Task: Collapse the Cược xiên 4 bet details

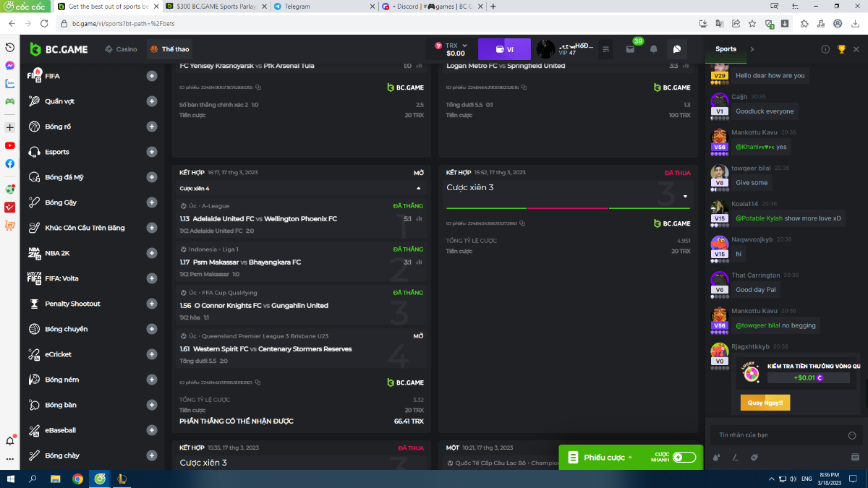Action: pyautogui.click(x=418, y=188)
